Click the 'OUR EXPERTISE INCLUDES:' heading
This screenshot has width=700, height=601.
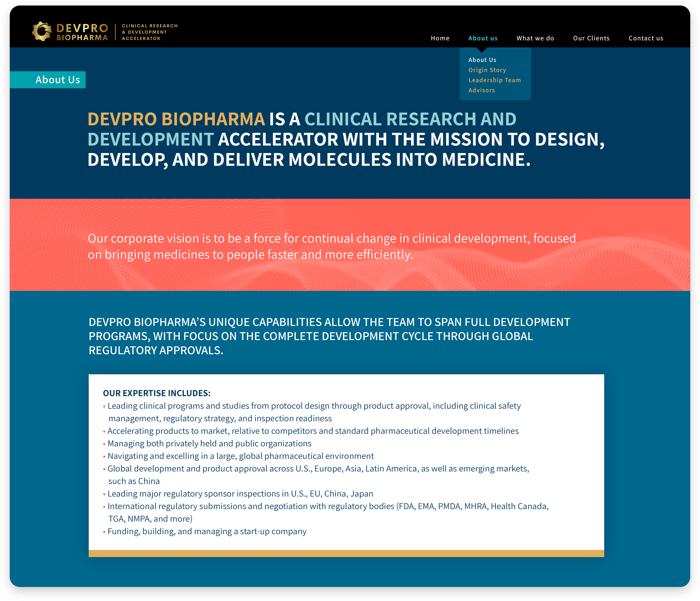point(157,393)
